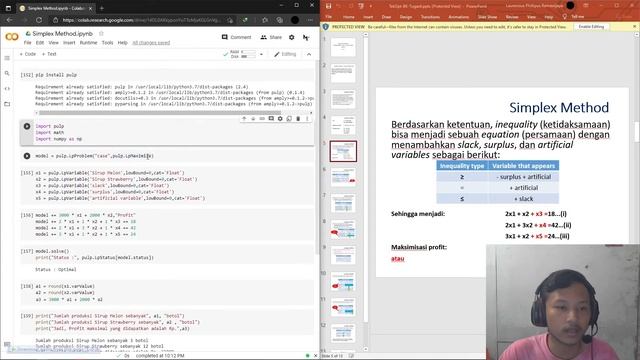The image size is (640, 360).
Task: Star the Simplex Method notebook
Action: (x=101, y=33)
